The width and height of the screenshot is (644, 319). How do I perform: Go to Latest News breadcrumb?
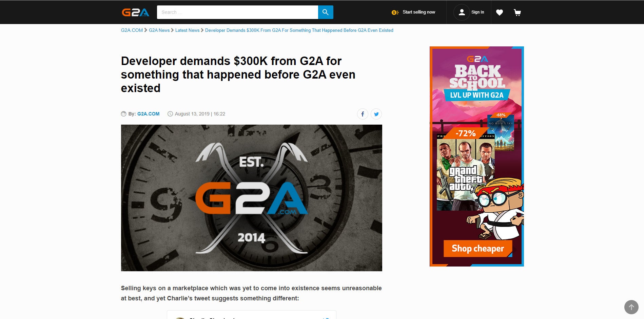click(187, 30)
